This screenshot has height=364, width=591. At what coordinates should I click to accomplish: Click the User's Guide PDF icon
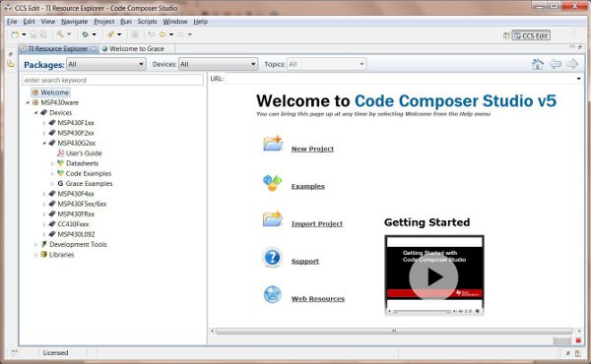tap(60, 153)
